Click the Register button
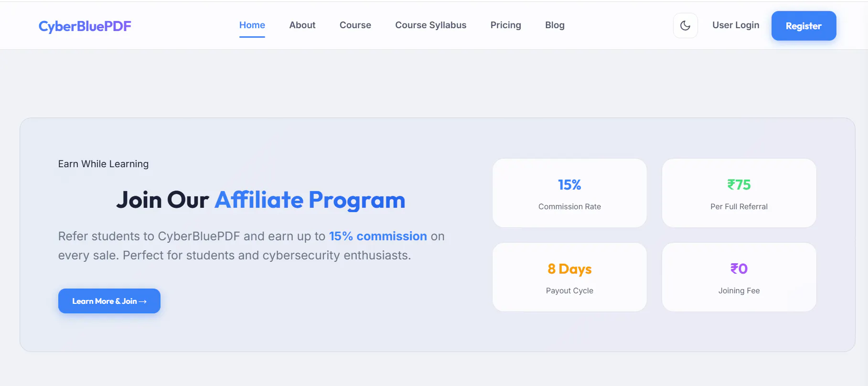This screenshot has height=386, width=868. click(x=804, y=26)
